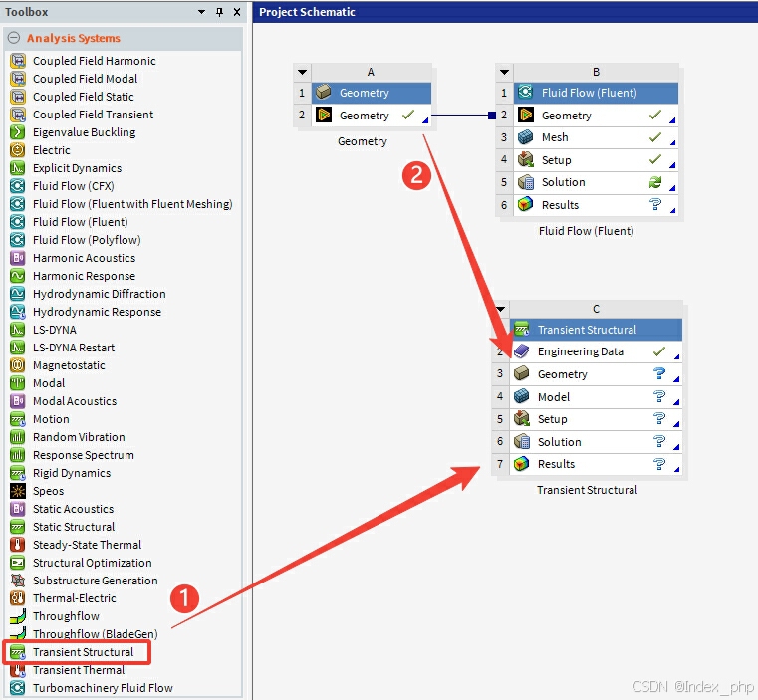Select Motion in the Toolbox
The width and height of the screenshot is (758, 700).
[51, 419]
